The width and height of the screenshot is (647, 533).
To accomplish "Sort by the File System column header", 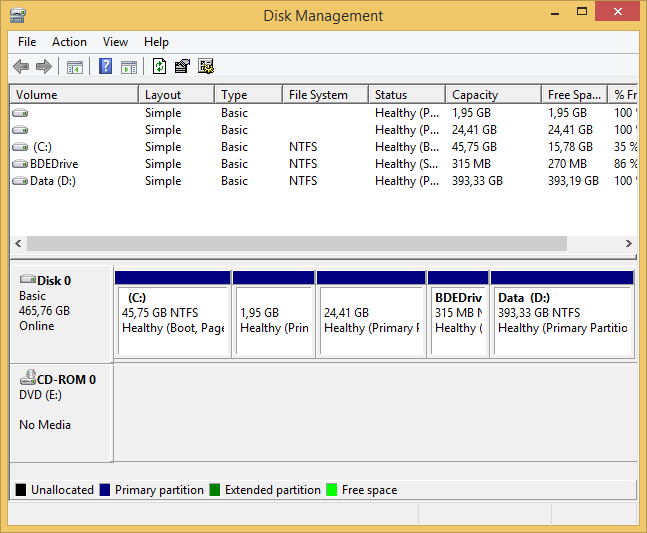I will click(326, 94).
